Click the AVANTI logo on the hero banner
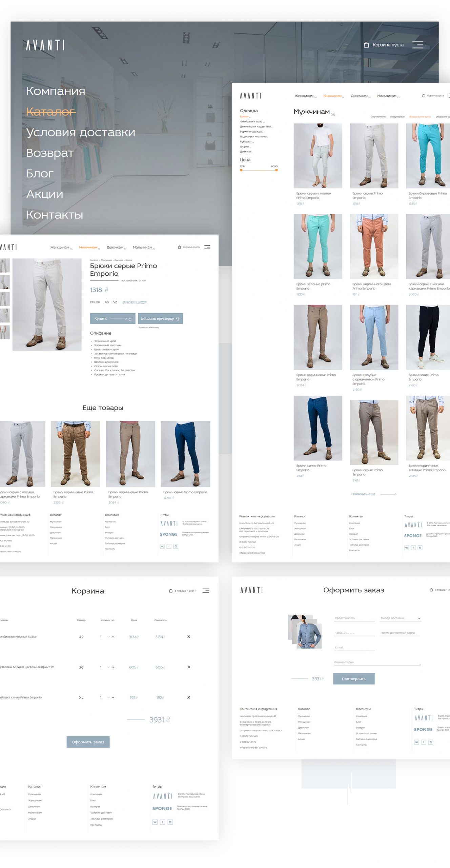 coord(45,45)
